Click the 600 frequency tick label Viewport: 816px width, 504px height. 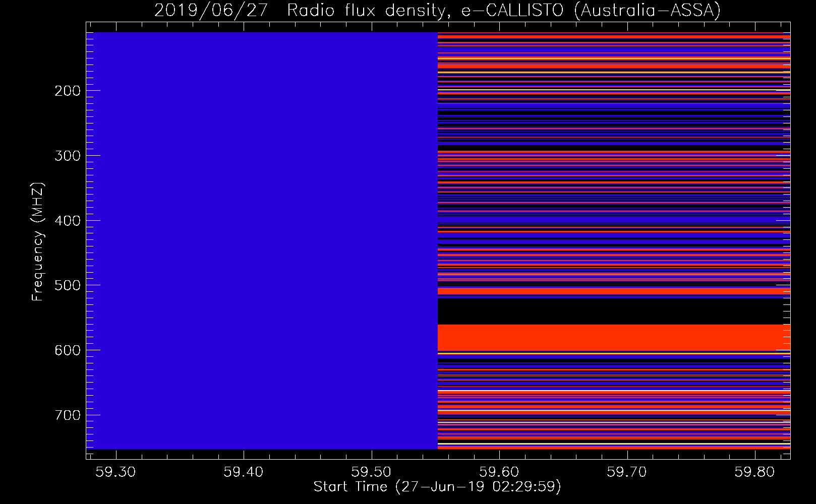coord(67,350)
